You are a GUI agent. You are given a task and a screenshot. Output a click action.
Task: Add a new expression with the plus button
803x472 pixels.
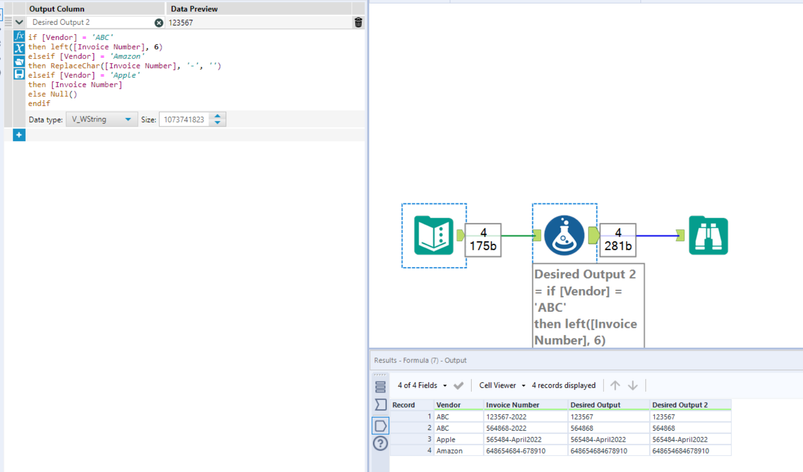[19, 135]
